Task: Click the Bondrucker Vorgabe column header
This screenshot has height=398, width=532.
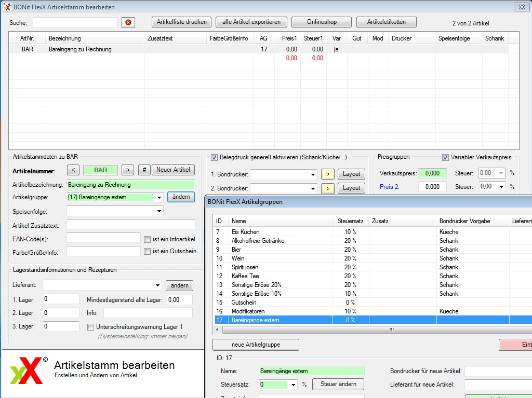Action: coord(473,221)
